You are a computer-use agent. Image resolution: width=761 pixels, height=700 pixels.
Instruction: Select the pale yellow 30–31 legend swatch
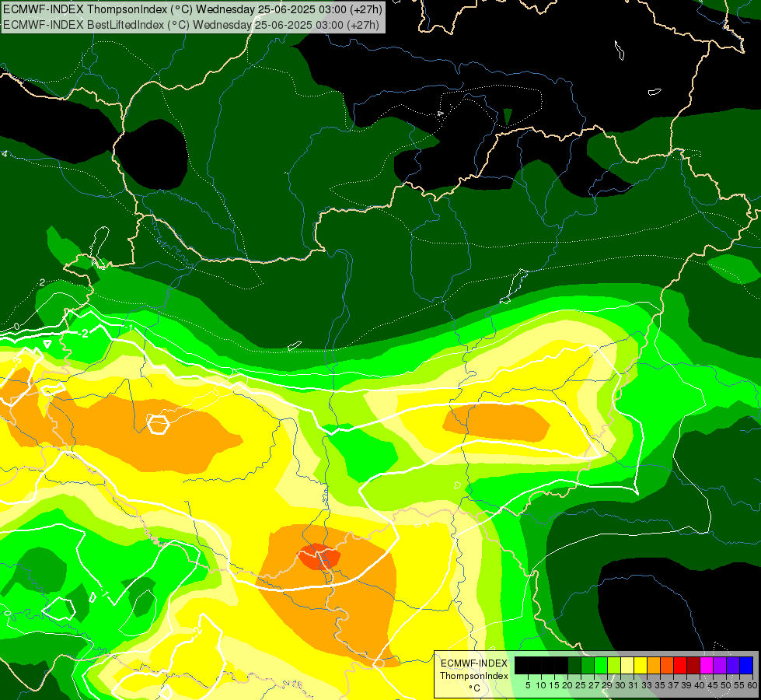(x=627, y=665)
